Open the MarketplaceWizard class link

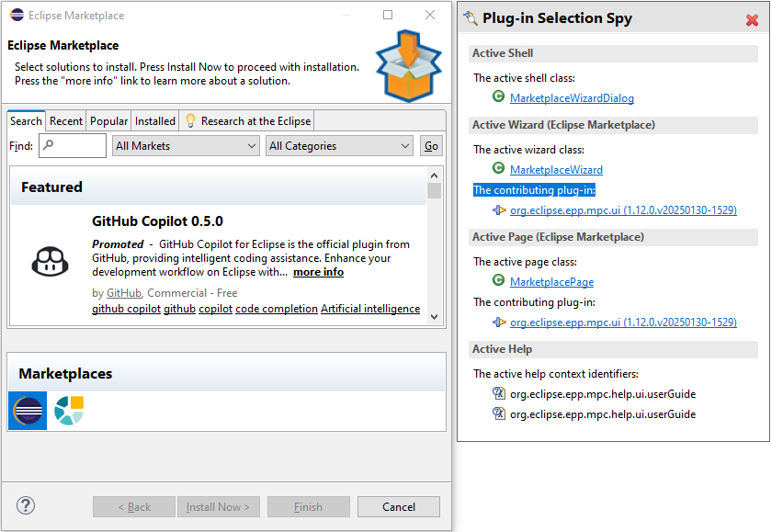pos(556,169)
